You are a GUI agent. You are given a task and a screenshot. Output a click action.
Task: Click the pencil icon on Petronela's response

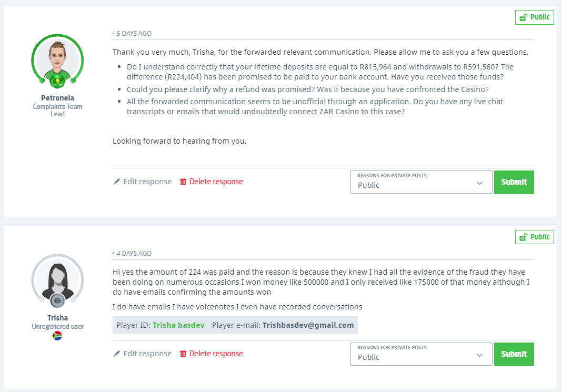point(117,182)
